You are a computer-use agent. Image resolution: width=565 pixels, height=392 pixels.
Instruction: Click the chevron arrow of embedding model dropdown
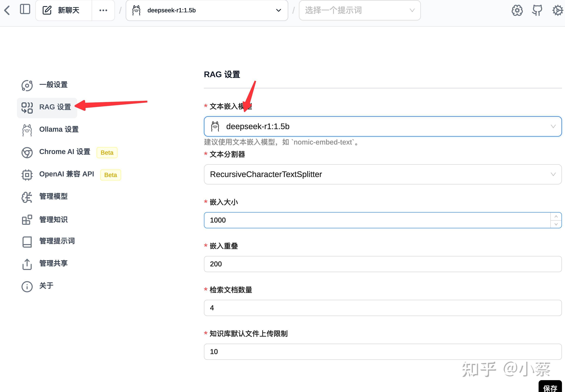coord(553,126)
